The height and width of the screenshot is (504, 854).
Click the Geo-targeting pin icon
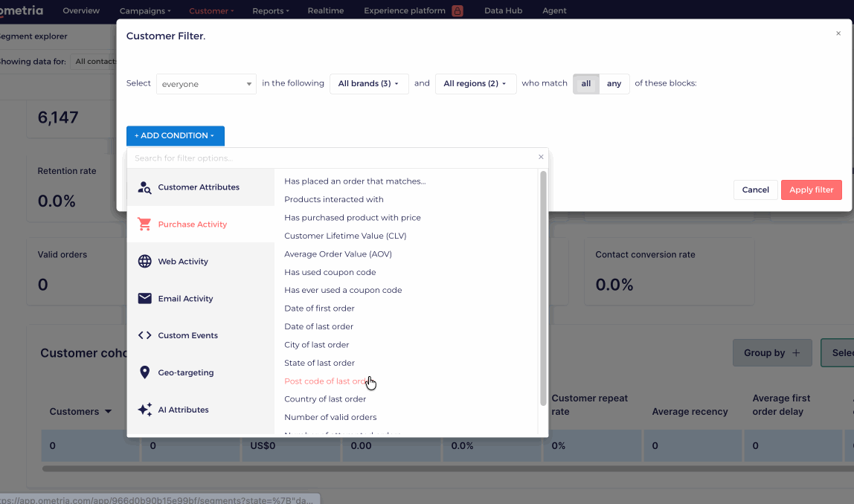[144, 372]
